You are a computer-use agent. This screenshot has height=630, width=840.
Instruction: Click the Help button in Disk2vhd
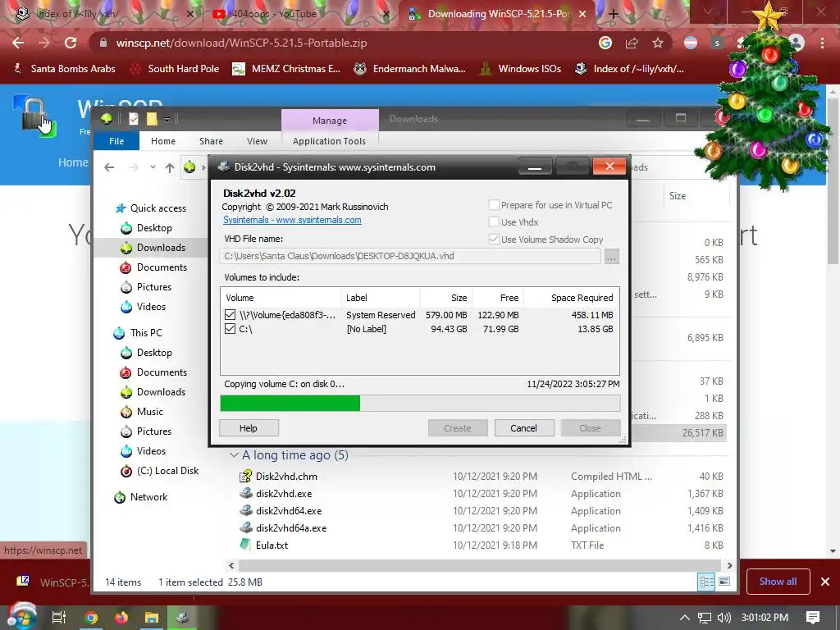[249, 428]
